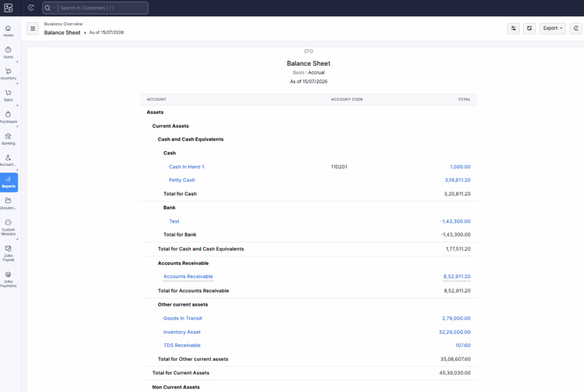
Task: Click the Current Assets heading
Action: point(171,126)
